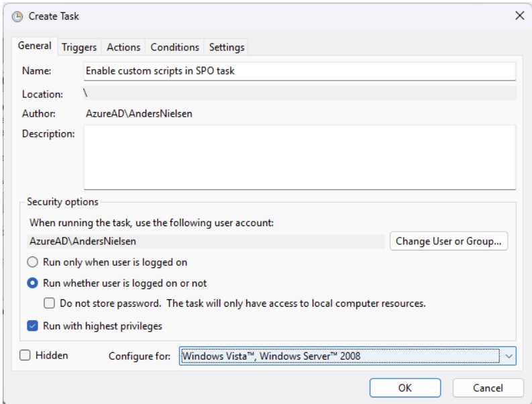Show the Settings tab
The width and height of the screenshot is (532, 404).
point(227,47)
